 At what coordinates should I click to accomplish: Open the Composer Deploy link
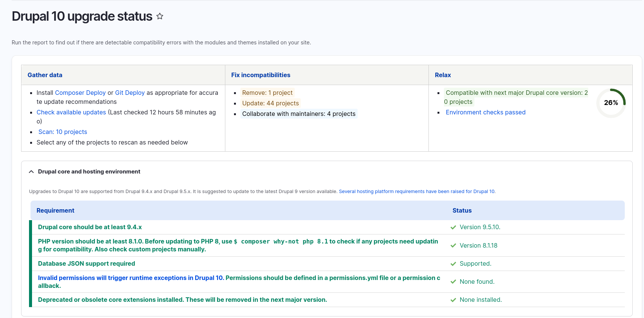[x=80, y=93]
